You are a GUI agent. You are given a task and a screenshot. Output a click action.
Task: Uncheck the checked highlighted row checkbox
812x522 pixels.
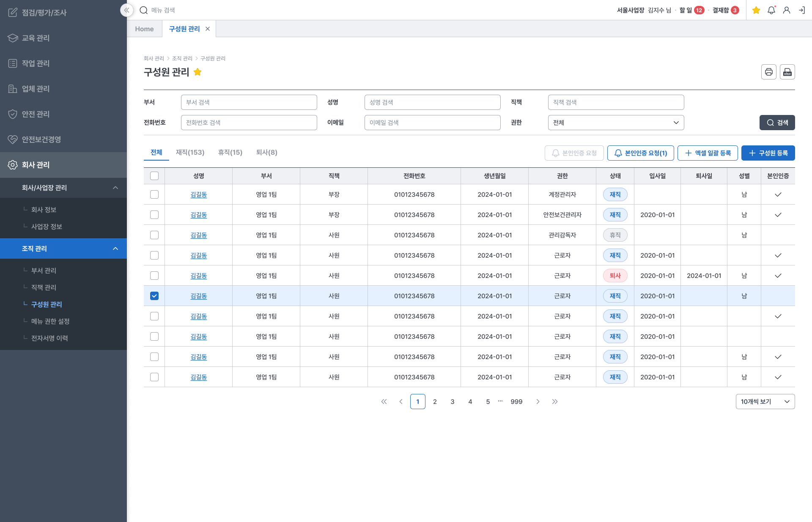pos(154,296)
